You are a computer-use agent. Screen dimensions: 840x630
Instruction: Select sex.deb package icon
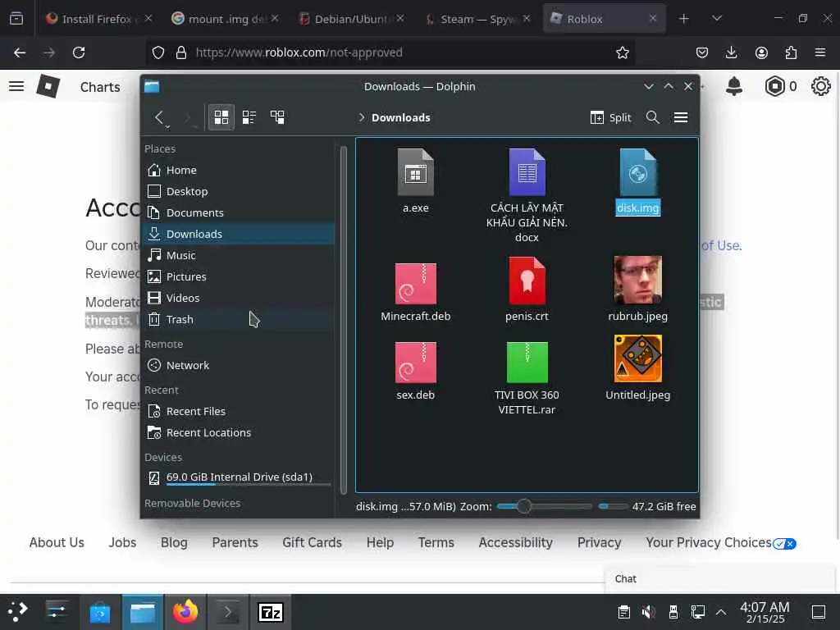pyautogui.click(x=416, y=363)
